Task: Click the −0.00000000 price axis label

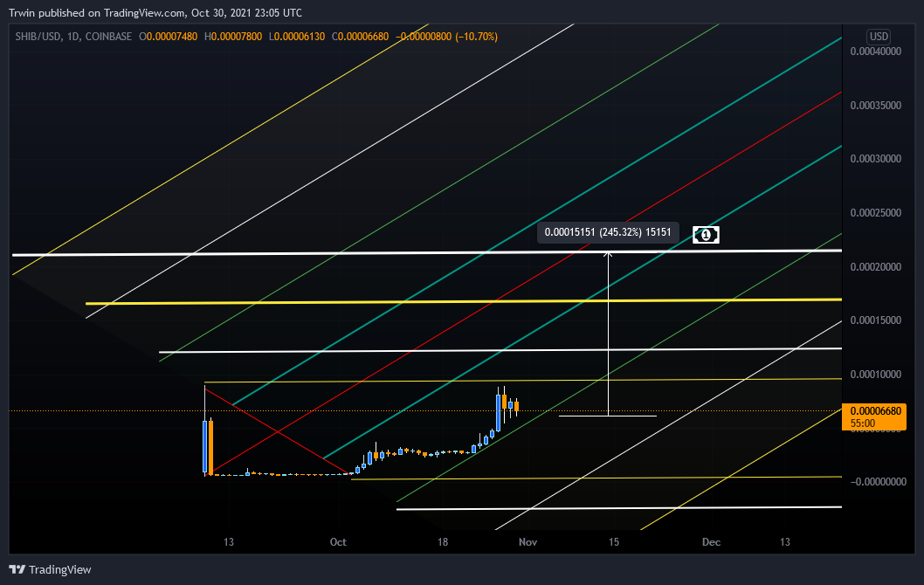Action: 878,482
